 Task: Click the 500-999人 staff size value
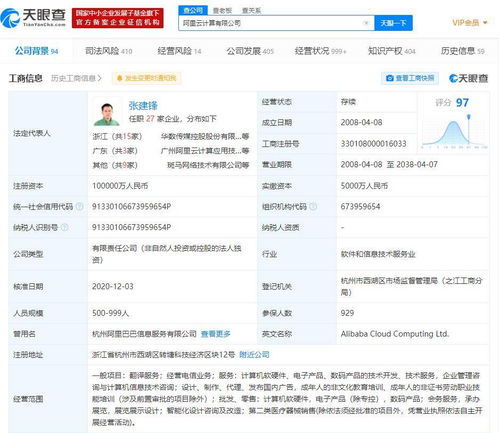110,313
